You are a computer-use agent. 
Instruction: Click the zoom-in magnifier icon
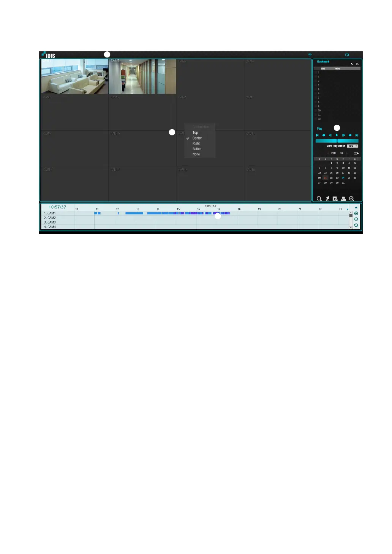click(x=351, y=198)
